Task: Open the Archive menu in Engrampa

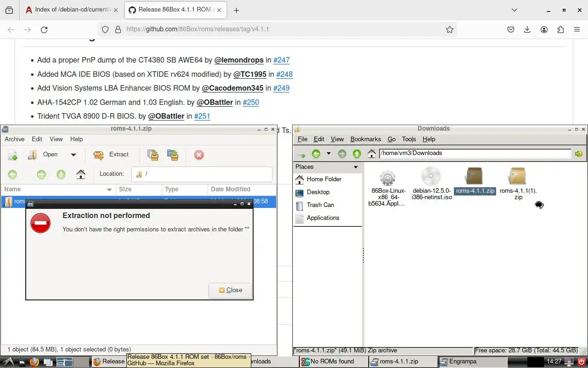Action: pyautogui.click(x=15, y=139)
